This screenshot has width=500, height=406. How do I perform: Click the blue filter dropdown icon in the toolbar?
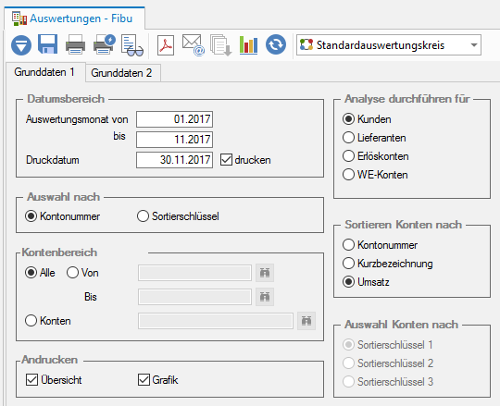pyautogui.click(x=21, y=45)
